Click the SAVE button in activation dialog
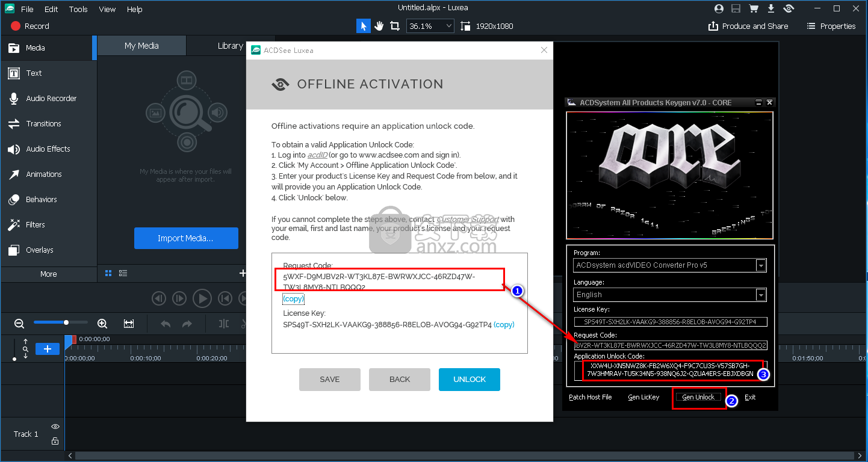The height and width of the screenshot is (462, 868). click(x=330, y=380)
